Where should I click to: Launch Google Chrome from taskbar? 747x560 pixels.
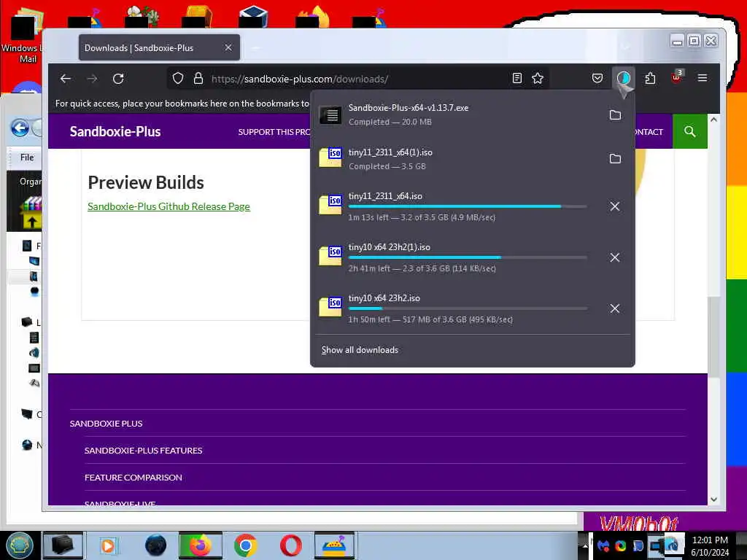pyautogui.click(x=245, y=545)
